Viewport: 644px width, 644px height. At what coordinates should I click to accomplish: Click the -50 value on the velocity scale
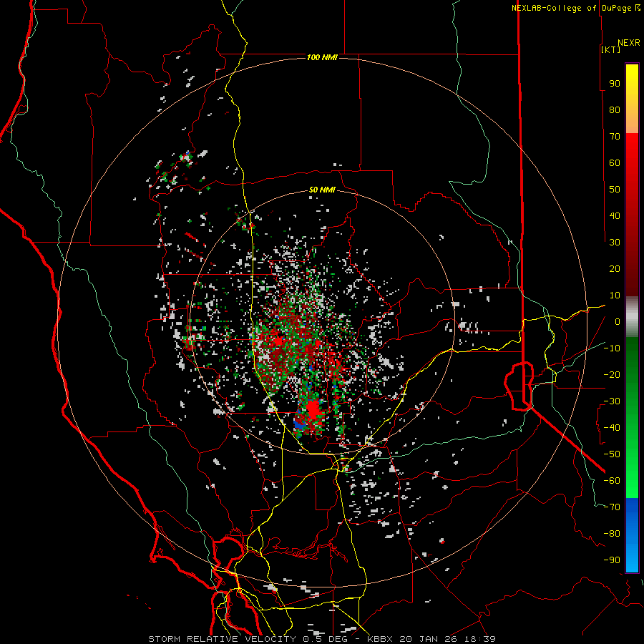612,454
